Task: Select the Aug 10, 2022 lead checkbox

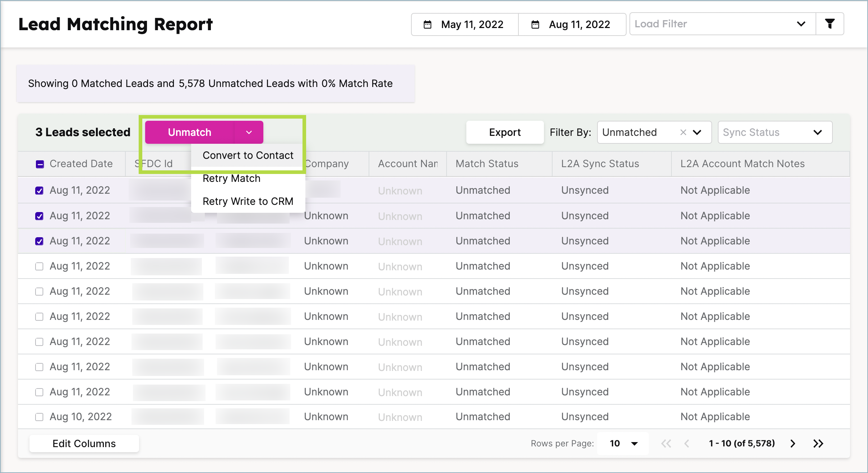Action: pyautogui.click(x=39, y=417)
